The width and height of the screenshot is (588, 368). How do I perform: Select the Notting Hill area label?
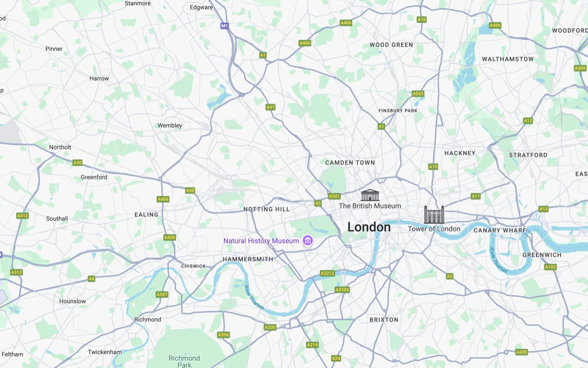pos(267,209)
